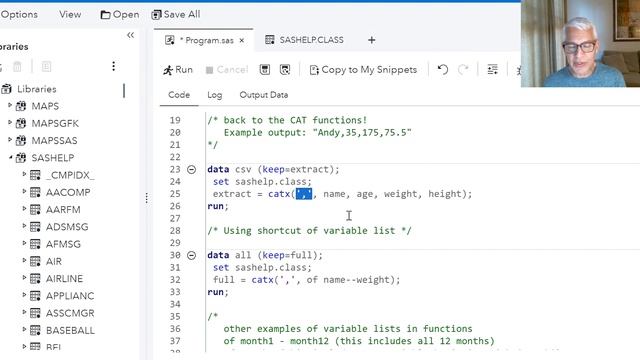Click Copy to My Snippets
This screenshot has height=360, width=640.
point(363,70)
